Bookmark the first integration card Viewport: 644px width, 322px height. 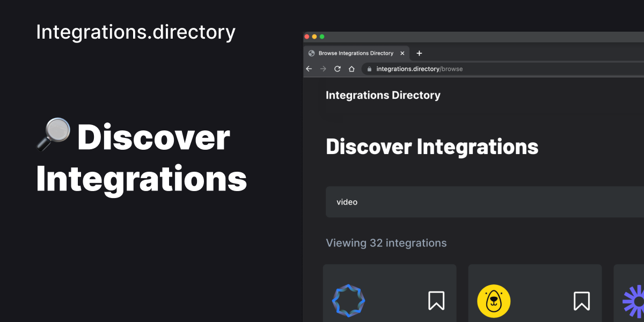(x=436, y=301)
